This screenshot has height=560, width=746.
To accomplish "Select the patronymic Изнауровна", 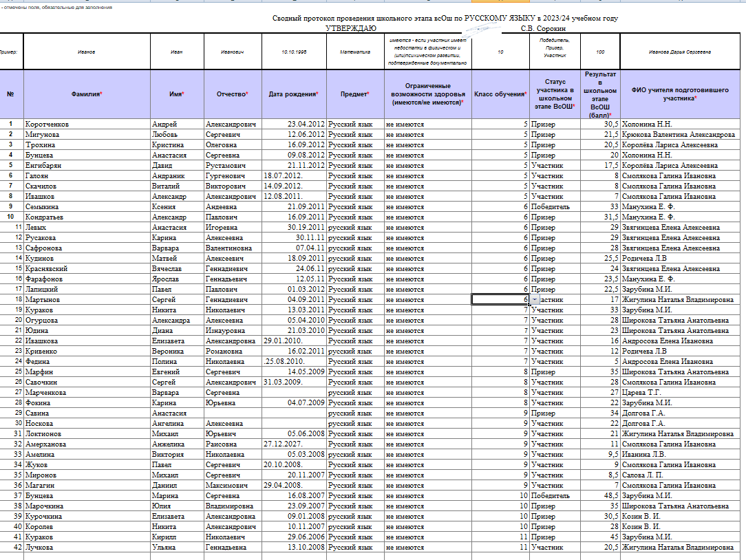I will [226, 331].
